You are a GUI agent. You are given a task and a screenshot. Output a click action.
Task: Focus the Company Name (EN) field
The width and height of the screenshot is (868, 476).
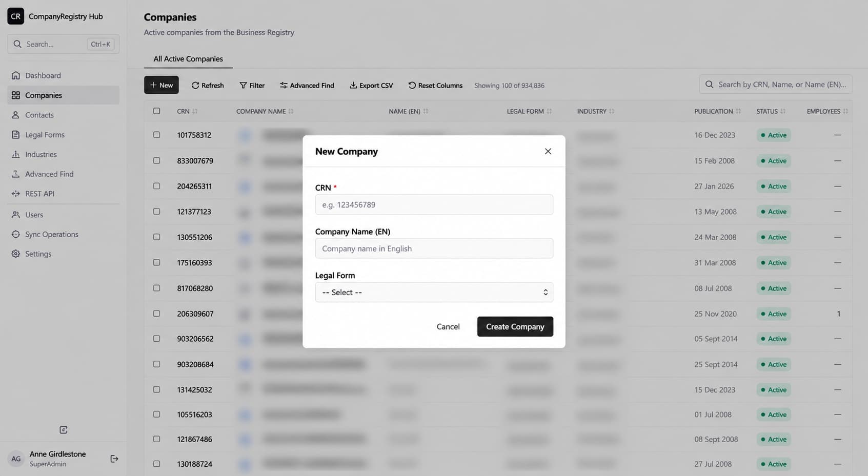tap(434, 249)
